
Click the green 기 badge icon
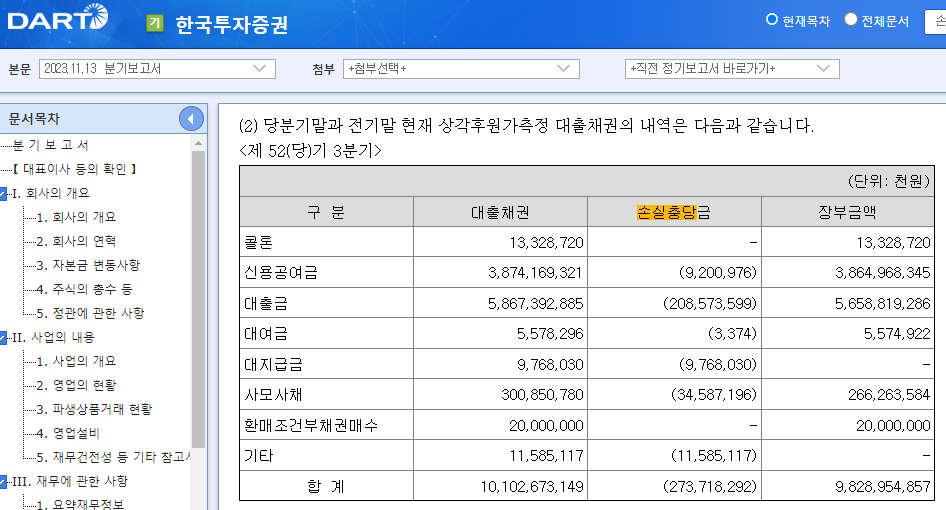coord(155,24)
